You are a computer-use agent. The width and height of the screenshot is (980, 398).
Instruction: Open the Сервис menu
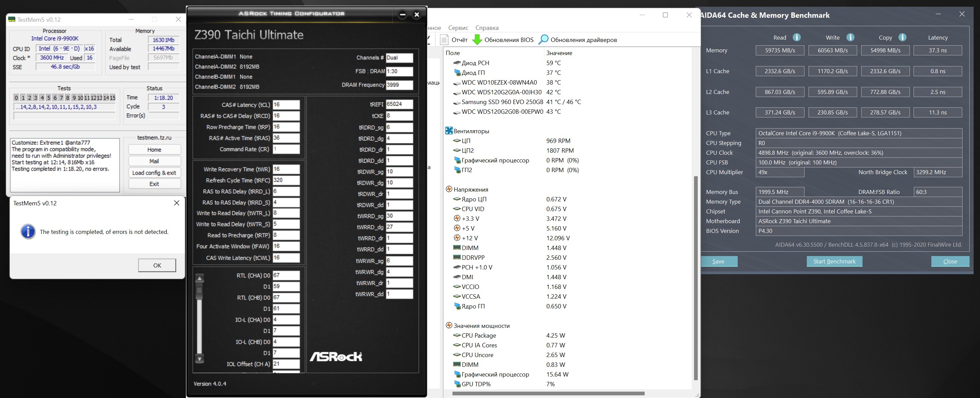coord(458,28)
